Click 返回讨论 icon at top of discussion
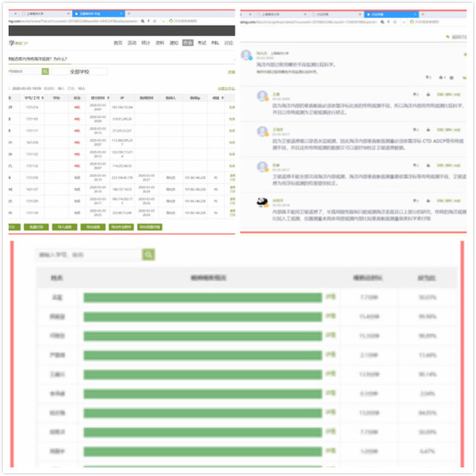The width and height of the screenshot is (476, 476). 447,36
